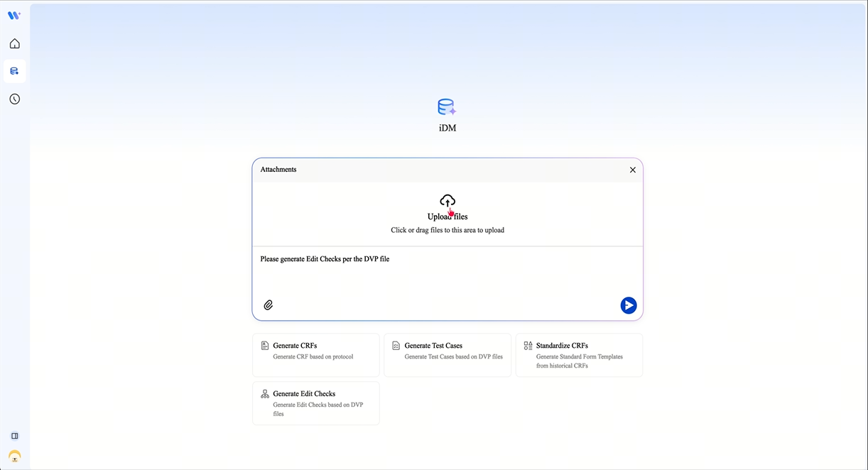
Task: Select the iDM database icon in sidebar
Action: 14,71
